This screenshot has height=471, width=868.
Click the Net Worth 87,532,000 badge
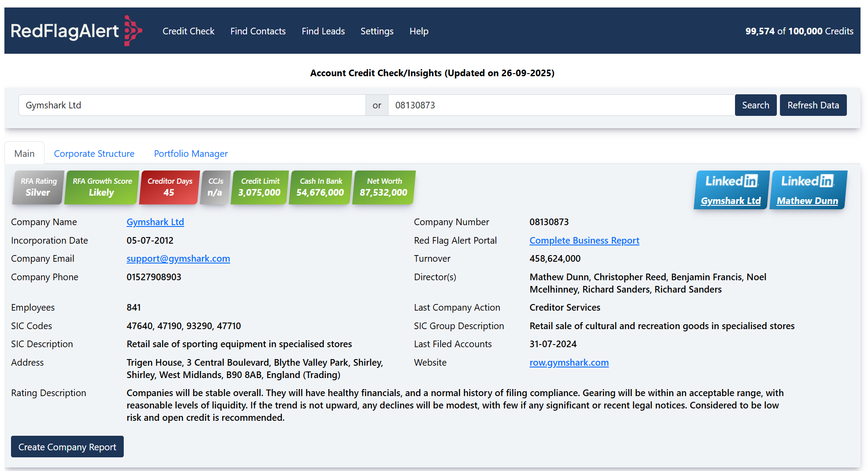(x=384, y=187)
